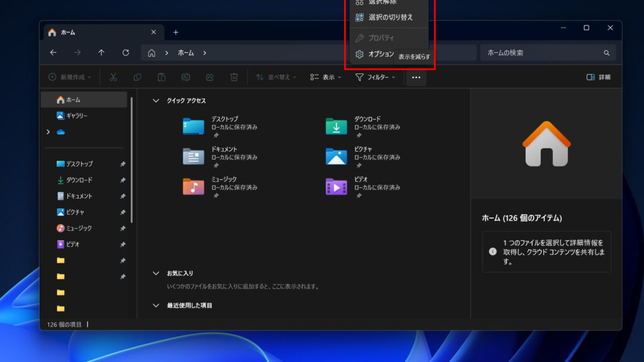Click the Delete trash icon
This screenshot has height=362, width=644.
coord(234,77)
